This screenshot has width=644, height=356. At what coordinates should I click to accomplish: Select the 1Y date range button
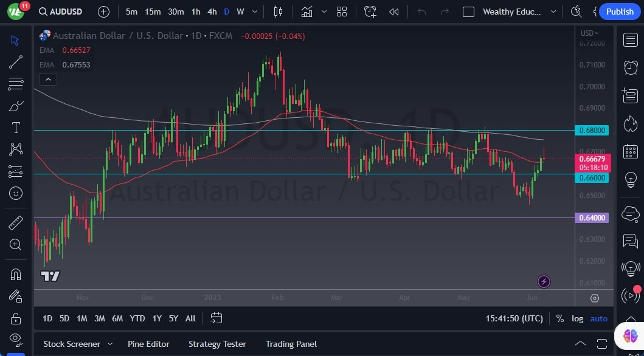click(x=157, y=318)
